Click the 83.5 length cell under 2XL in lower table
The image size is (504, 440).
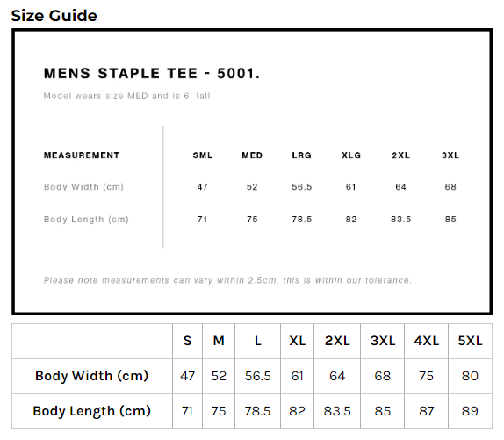point(337,411)
